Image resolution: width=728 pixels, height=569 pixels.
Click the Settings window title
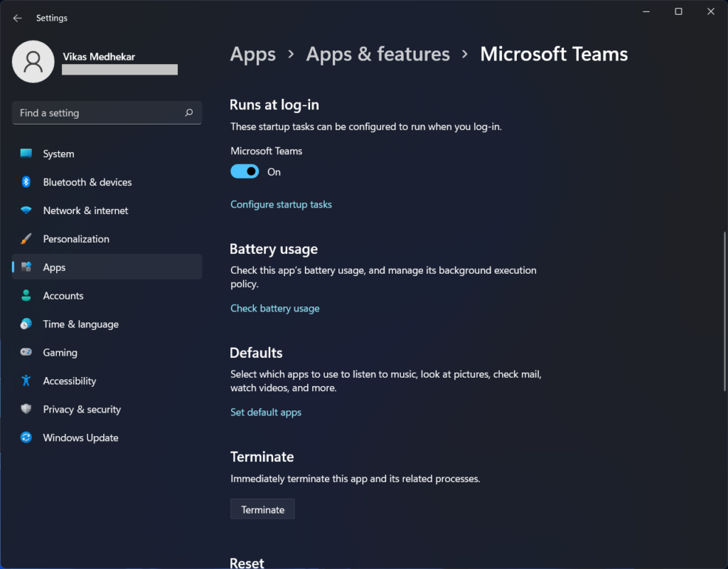pos(51,18)
